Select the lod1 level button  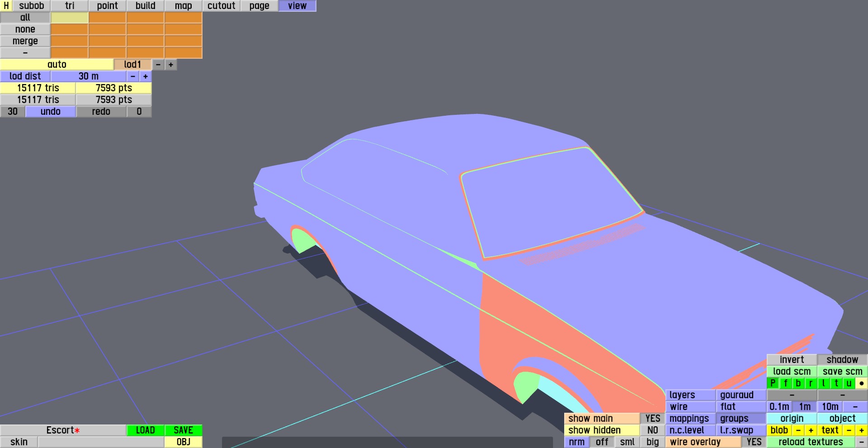(133, 65)
